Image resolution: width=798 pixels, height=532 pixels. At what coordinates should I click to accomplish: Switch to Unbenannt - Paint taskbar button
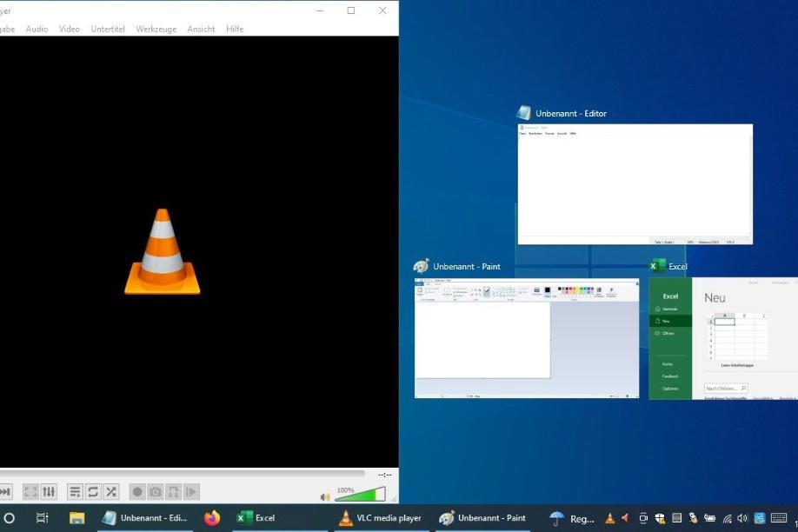(483, 518)
